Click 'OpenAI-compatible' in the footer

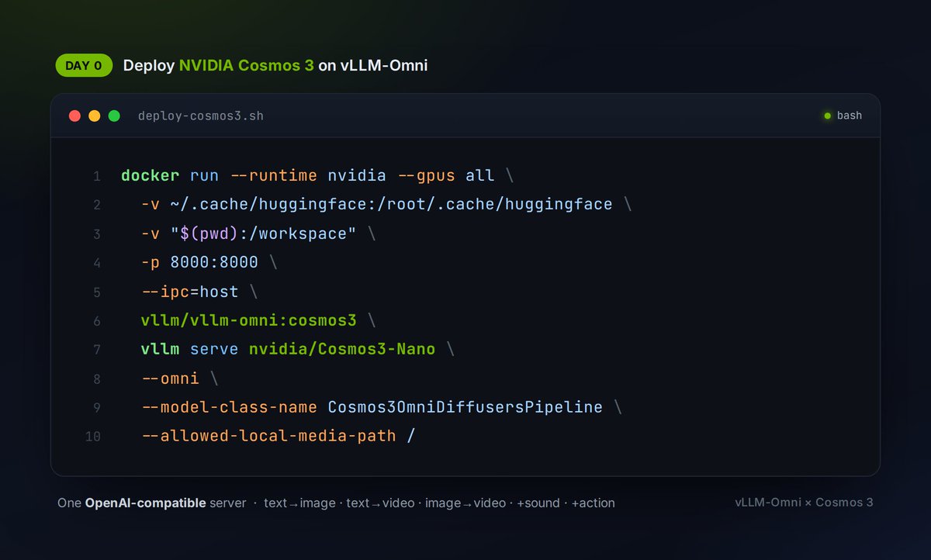point(146,503)
